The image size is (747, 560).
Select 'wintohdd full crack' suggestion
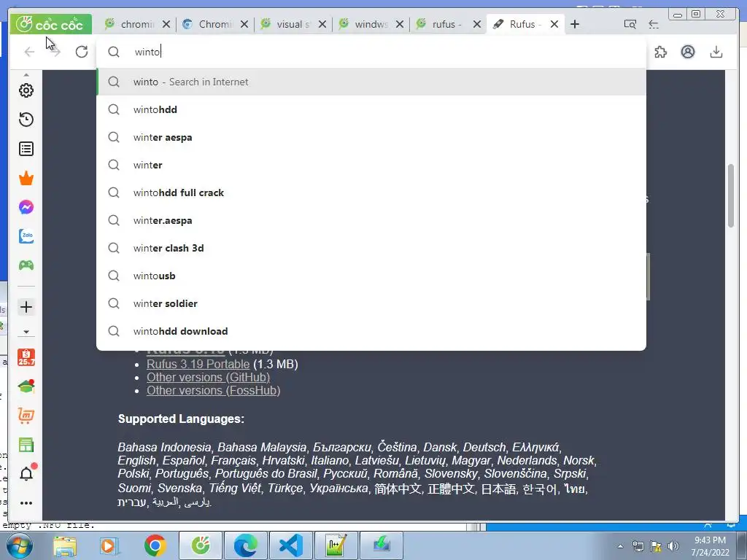(371, 192)
